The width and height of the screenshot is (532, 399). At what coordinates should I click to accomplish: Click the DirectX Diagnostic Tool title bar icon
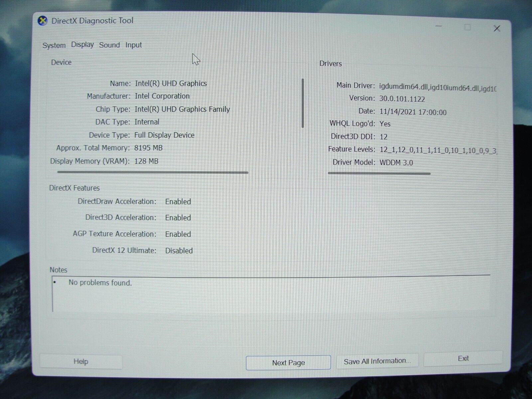[x=43, y=20]
